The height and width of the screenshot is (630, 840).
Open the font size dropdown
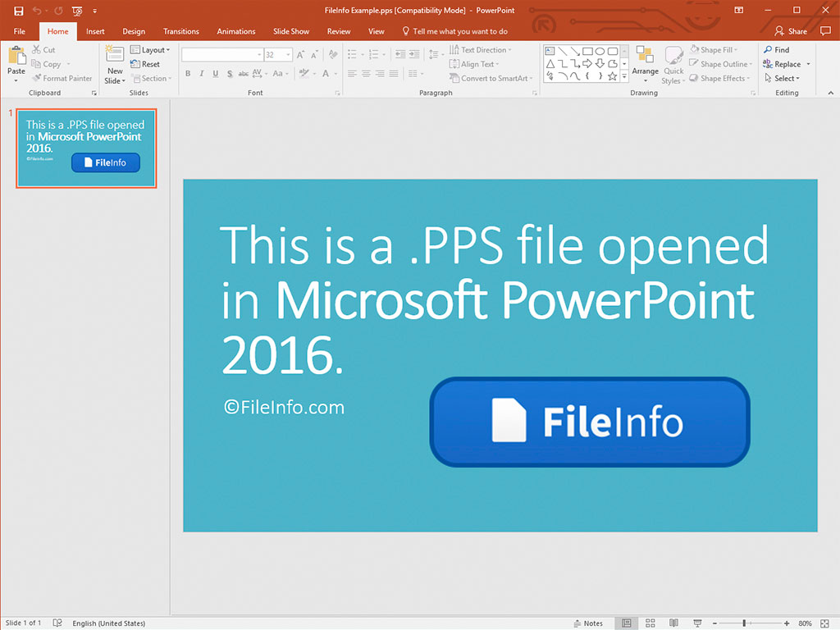pos(288,55)
